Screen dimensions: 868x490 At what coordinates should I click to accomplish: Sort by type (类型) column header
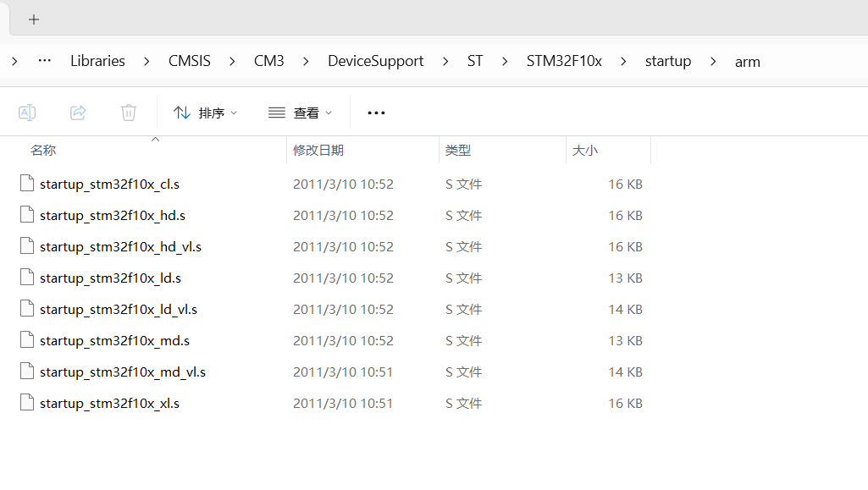pos(458,150)
